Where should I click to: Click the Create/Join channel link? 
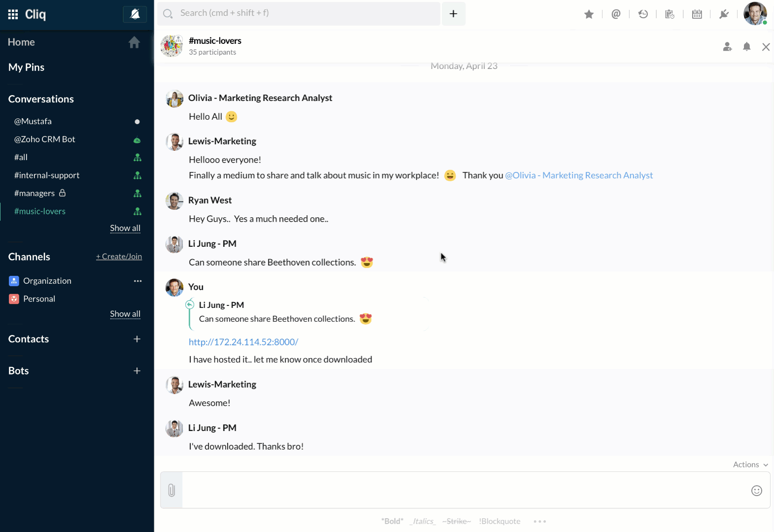119,257
